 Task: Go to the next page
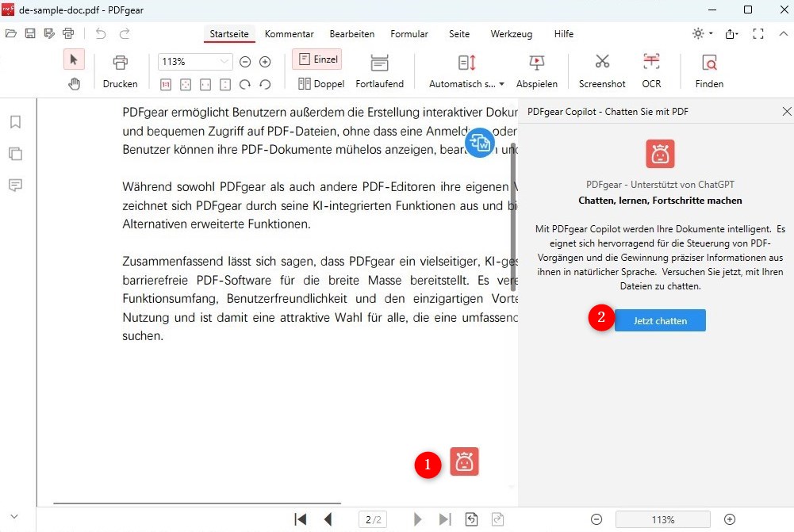pos(417,519)
